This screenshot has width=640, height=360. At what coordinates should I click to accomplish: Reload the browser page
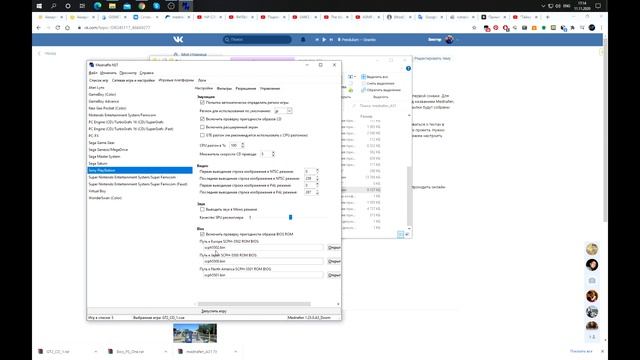click(58, 28)
